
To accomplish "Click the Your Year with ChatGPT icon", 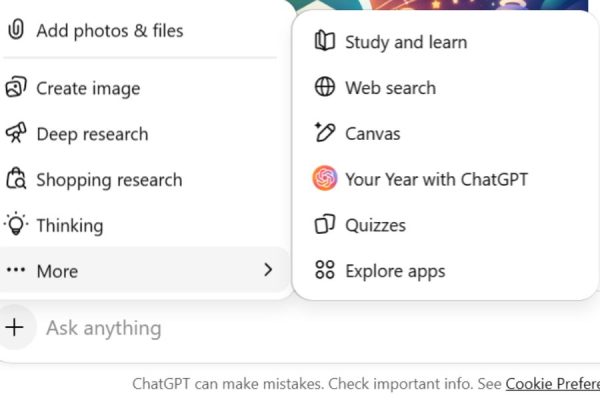I will coord(324,179).
